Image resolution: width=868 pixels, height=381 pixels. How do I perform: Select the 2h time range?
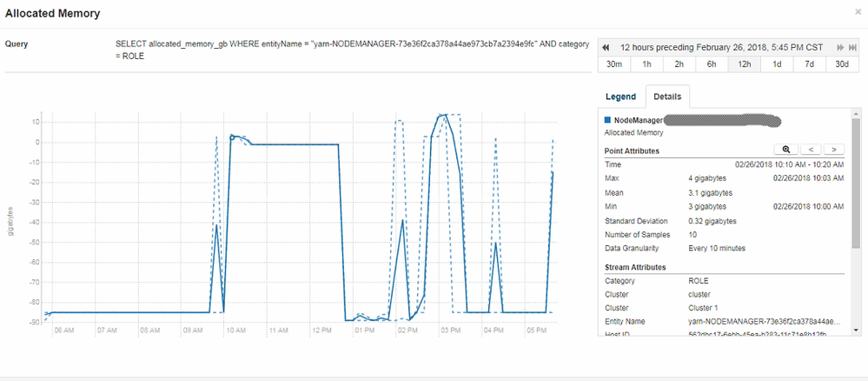[679, 64]
